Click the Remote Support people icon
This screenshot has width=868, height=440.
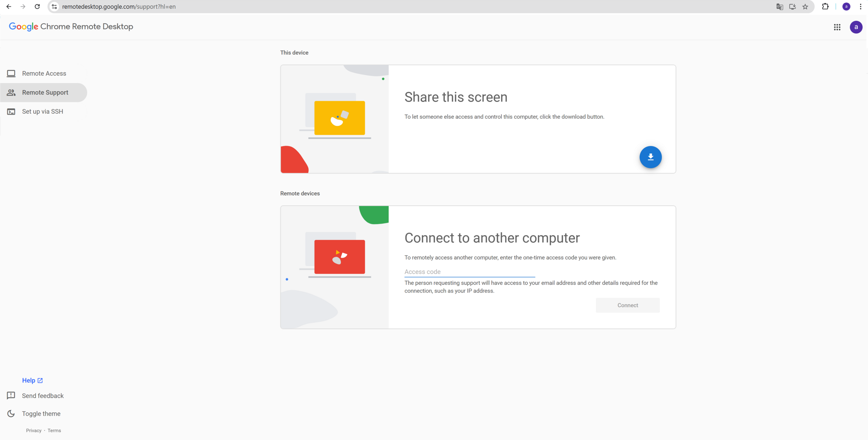click(x=11, y=92)
